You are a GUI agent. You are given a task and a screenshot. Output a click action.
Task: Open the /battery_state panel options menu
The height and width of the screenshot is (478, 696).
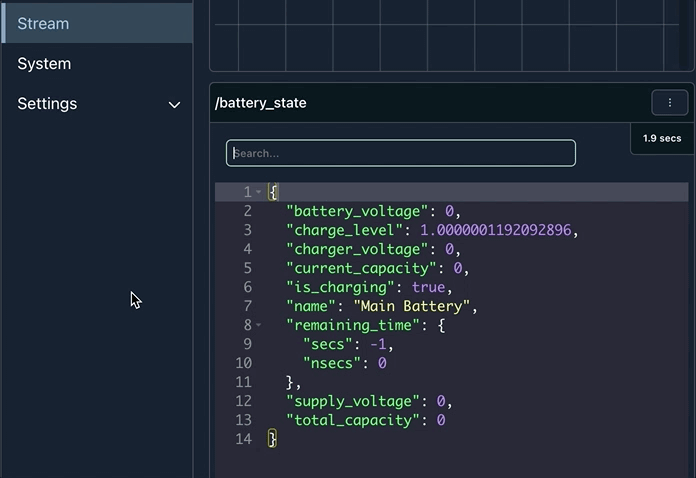point(669,103)
